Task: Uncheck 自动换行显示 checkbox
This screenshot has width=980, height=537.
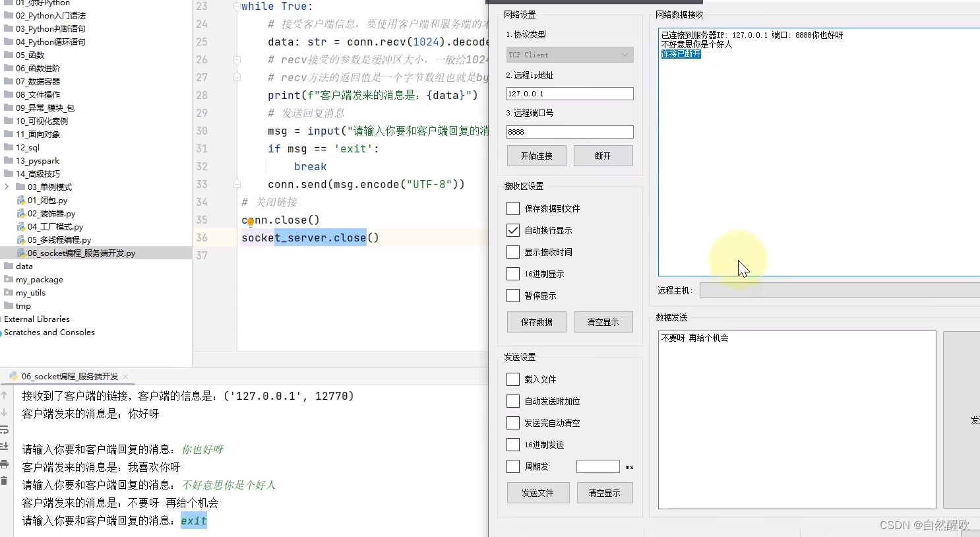Action: point(513,230)
